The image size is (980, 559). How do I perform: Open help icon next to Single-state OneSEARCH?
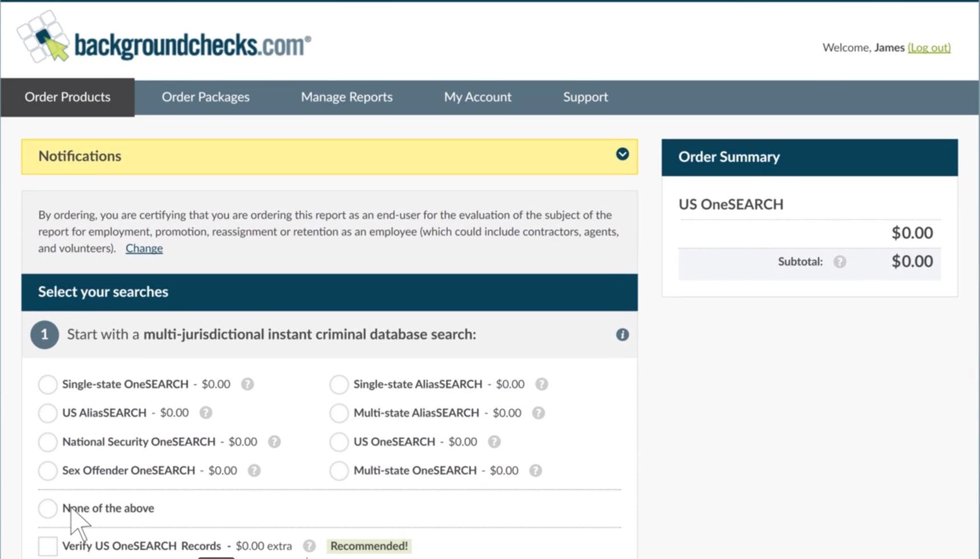pyautogui.click(x=247, y=384)
